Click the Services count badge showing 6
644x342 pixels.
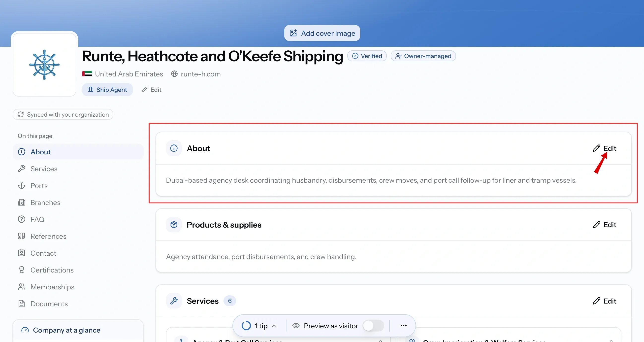pos(229,301)
